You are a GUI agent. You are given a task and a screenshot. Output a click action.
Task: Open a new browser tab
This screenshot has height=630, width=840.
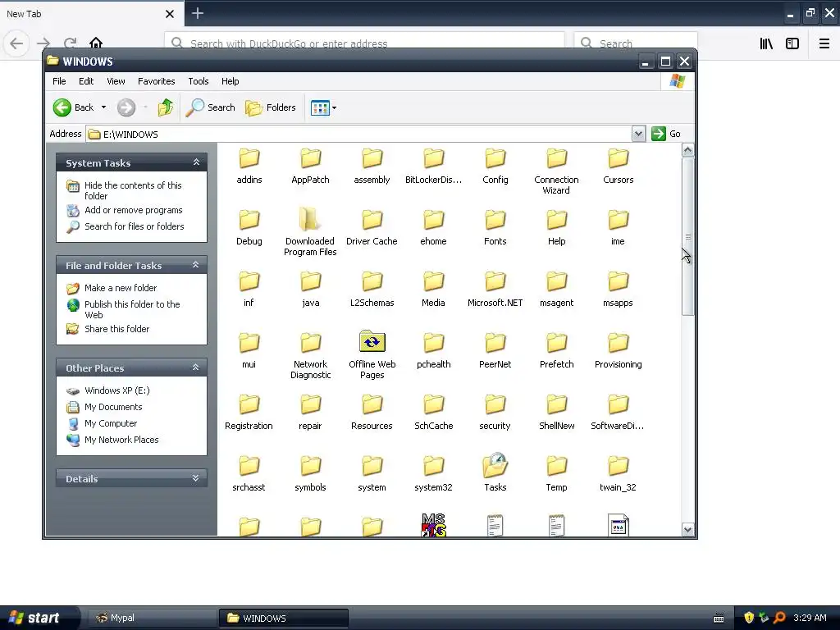pos(198,13)
